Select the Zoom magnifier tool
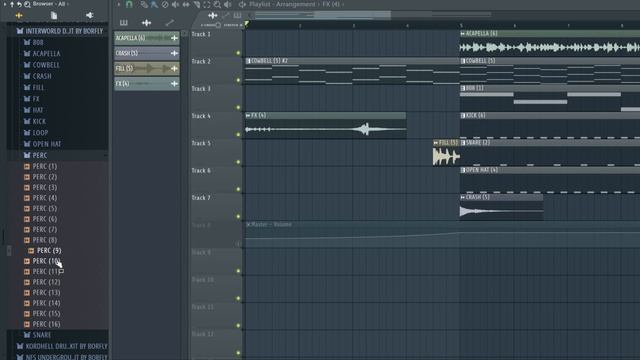Image resolution: width=640 pixels, height=360 pixels. click(217, 4)
